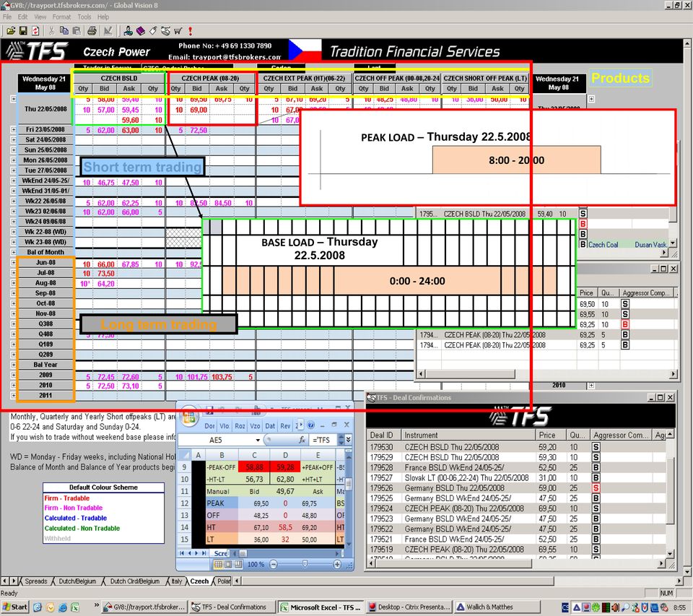Expand the Q308 row
This screenshot has height=616, width=693.
pyautogui.click(x=13, y=324)
